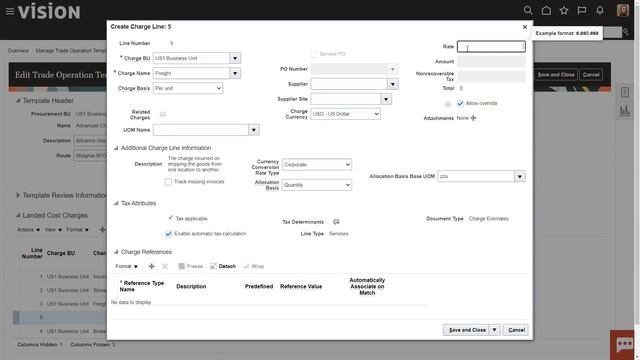This screenshot has width=640, height=360.
Task: Collapse Template Header section in background
Action: tap(18, 100)
